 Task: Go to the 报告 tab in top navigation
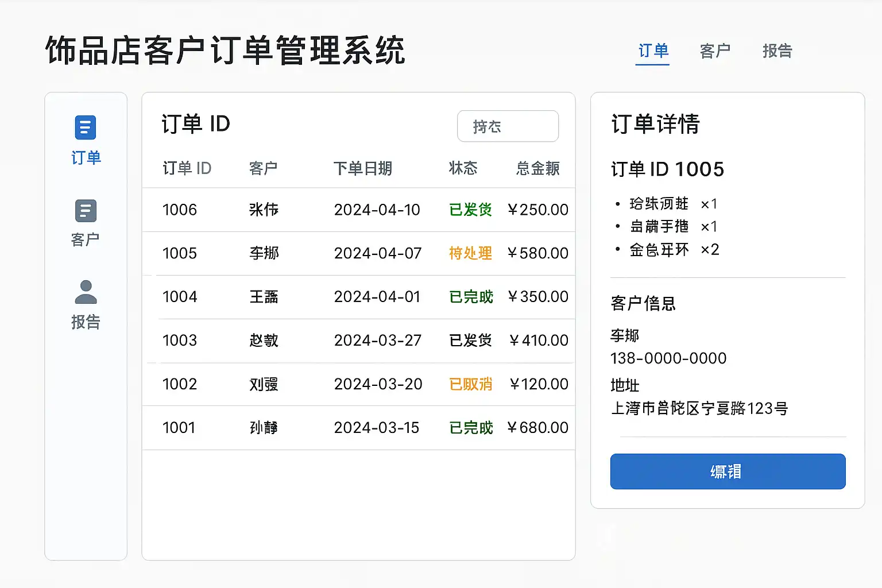(x=777, y=51)
